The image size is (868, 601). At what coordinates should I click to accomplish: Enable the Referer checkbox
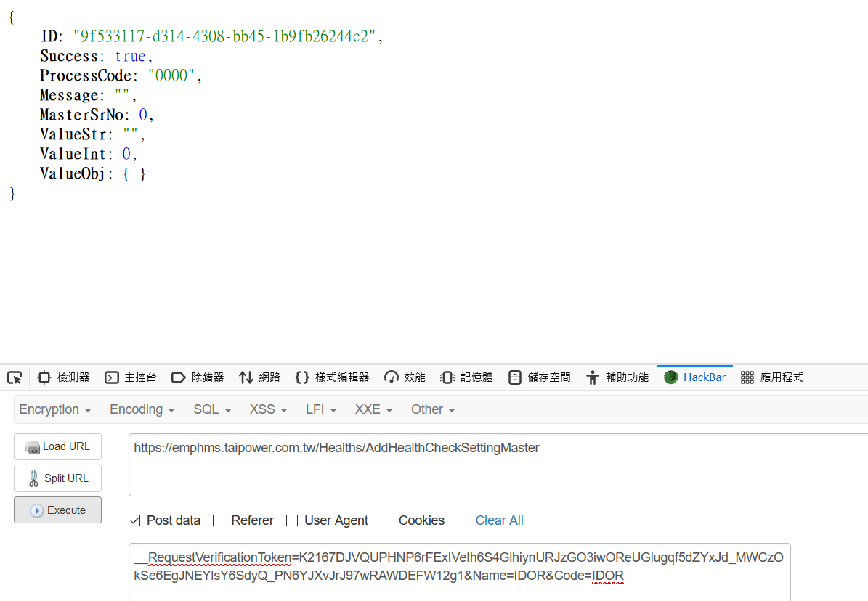219,520
